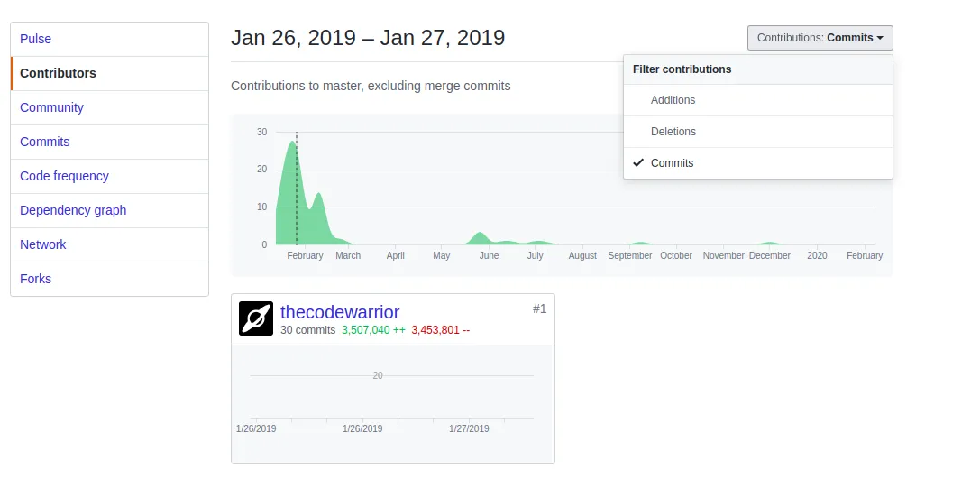The width and height of the screenshot is (980, 488).
Task: Navigate to Forks in sidebar
Action: [36, 279]
